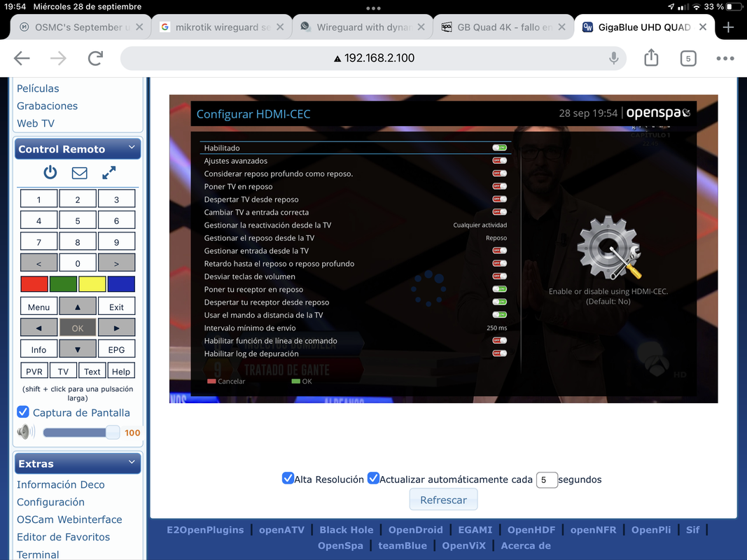Viewport: 747px width, 560px height.
Task: Collapse the Control Remoto panel
Action: [x=132, y=148]
